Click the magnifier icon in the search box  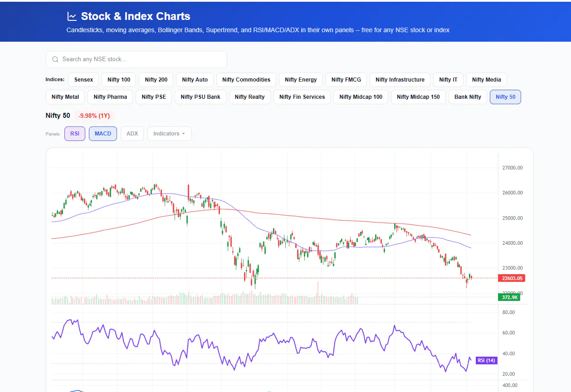pyautogui.click(x=55, y=59)
